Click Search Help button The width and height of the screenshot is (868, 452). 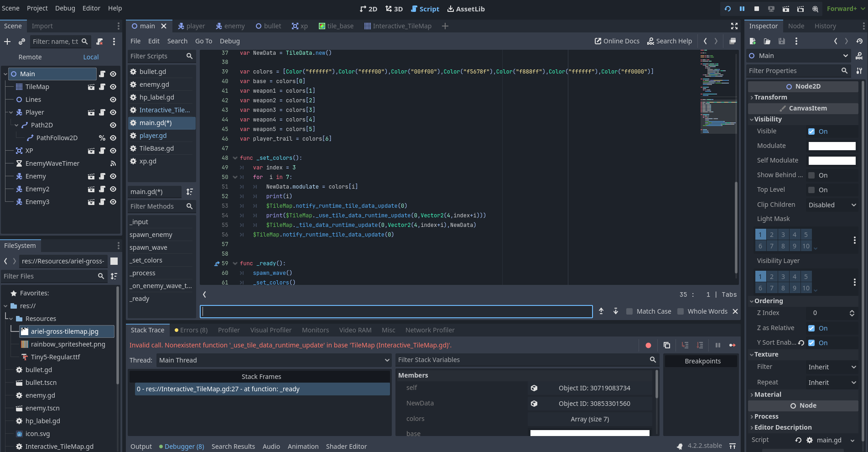pos(670,41)
